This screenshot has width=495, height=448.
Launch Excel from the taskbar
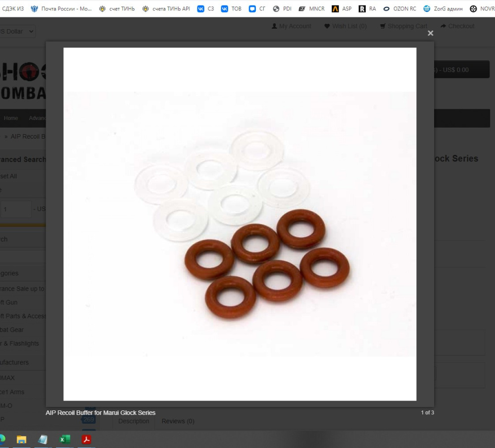pyautogui.click(x=65, y=440)
